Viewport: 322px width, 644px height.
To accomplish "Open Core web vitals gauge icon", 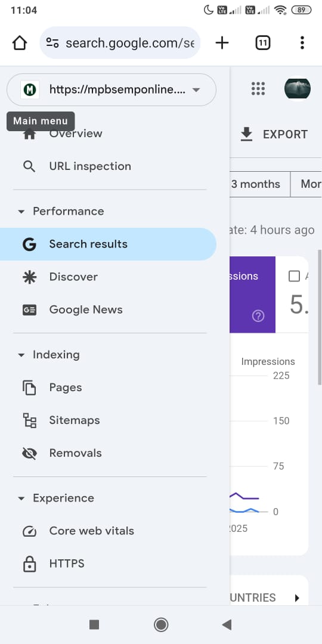I will [x=29, y=531].
